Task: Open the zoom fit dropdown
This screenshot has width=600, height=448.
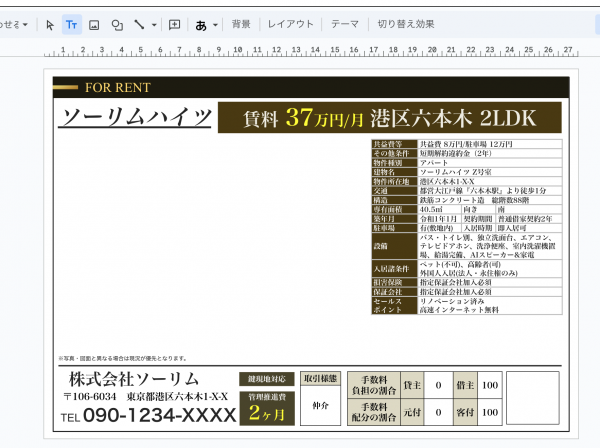Action: (x=14, y=24)
